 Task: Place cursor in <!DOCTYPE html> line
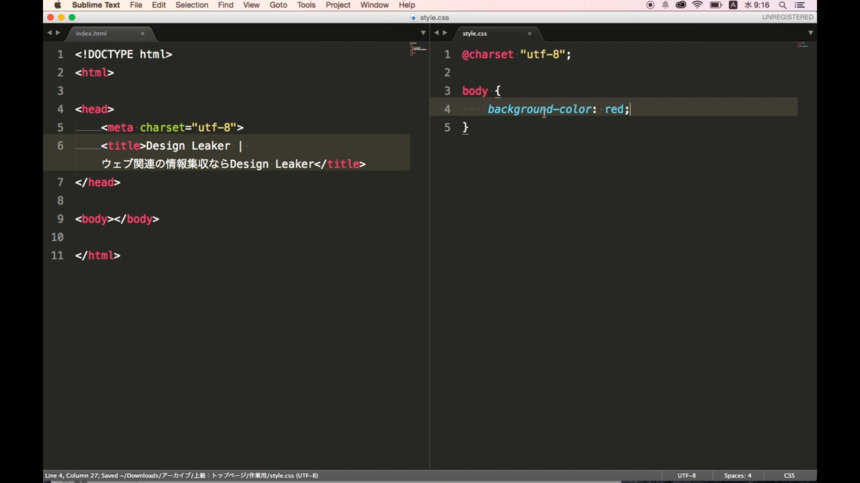click(123, 54)
